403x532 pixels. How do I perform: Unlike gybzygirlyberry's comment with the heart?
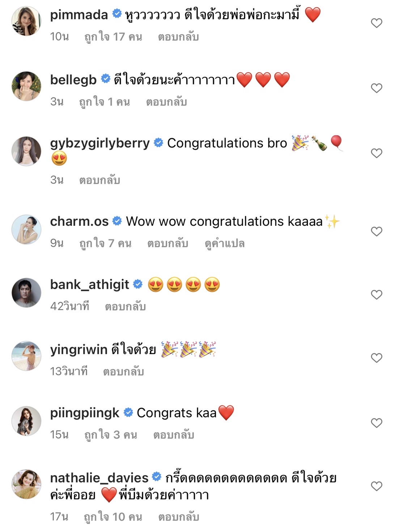(376, 153)
